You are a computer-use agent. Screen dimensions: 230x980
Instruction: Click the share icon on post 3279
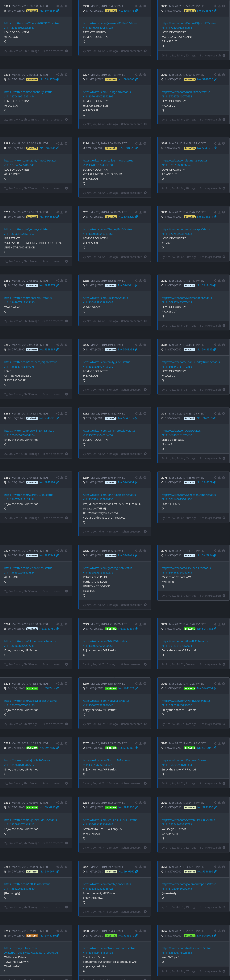136,478
